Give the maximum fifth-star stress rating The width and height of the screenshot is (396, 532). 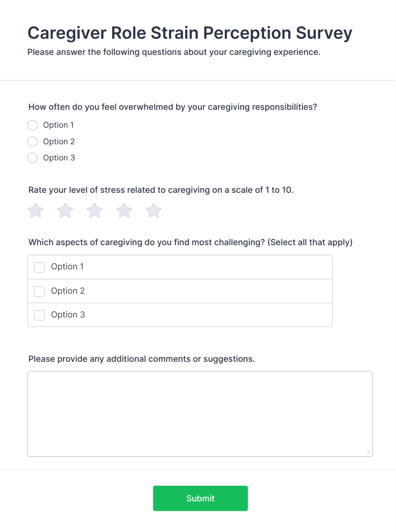154,210
